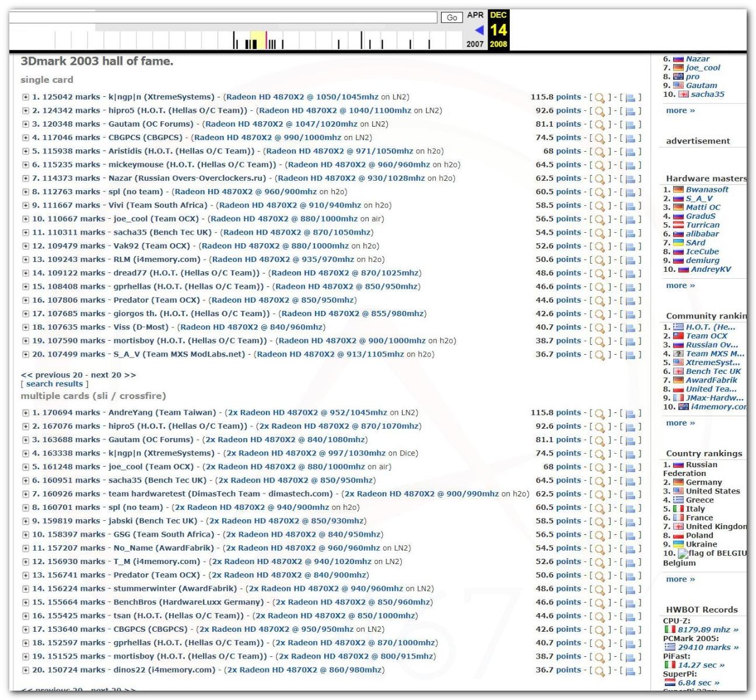This screenshot has height=700, width=756.
Task: Open PCMark 2005 record 29410 marks link
Action: pos(708,647)
